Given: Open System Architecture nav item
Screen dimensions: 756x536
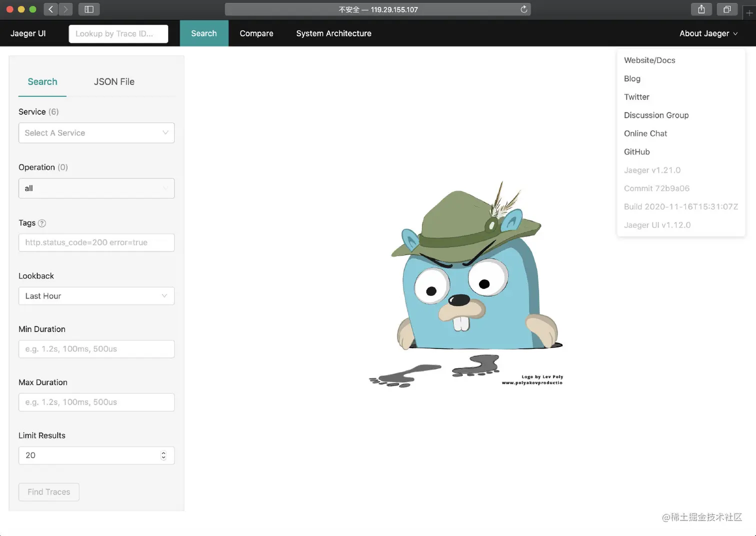Looking at the screenshot, I should [x=333, y=33].
